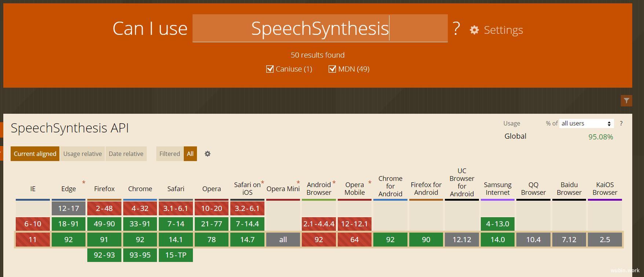Toggle the MDN (49) checkbox
The height and width of the screenshot is (277, 644).
pyautogui.click(x=332, y=69)
